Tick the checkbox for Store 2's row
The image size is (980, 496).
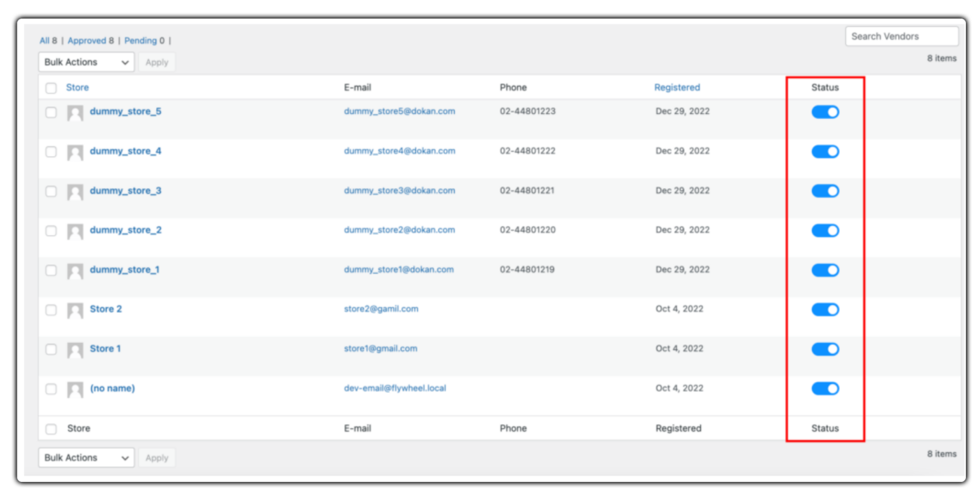51,309
